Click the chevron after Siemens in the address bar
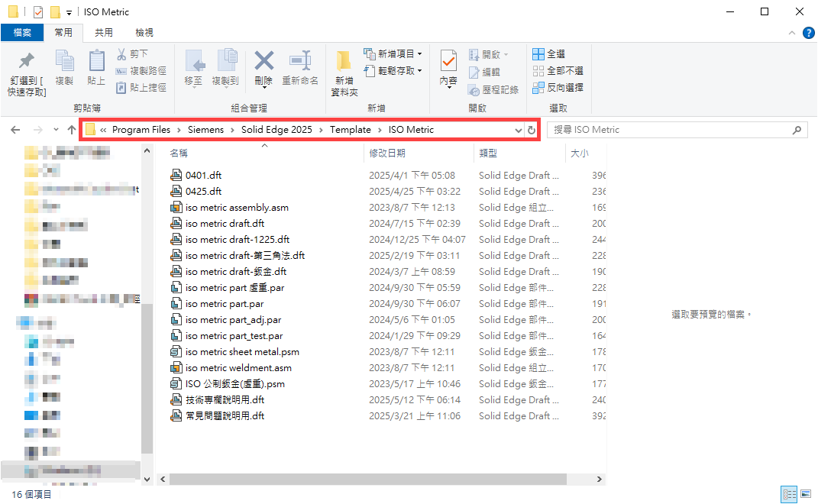Image resolution: width=818 pixels, height=504 pixels. 232,130
